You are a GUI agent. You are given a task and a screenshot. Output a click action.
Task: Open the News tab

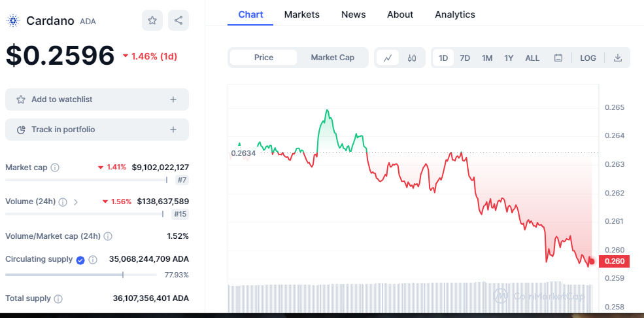coord(353,14)
